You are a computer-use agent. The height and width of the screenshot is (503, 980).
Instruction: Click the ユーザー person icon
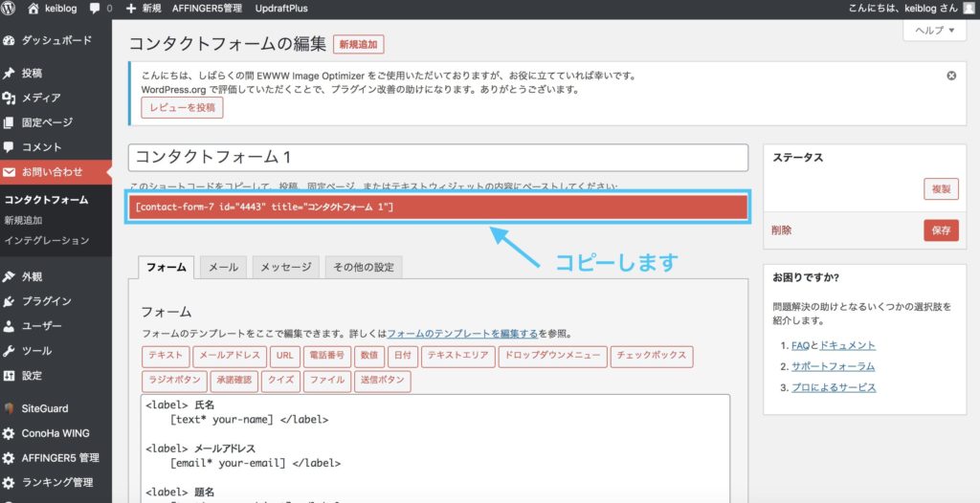click(x=9, y=326)
